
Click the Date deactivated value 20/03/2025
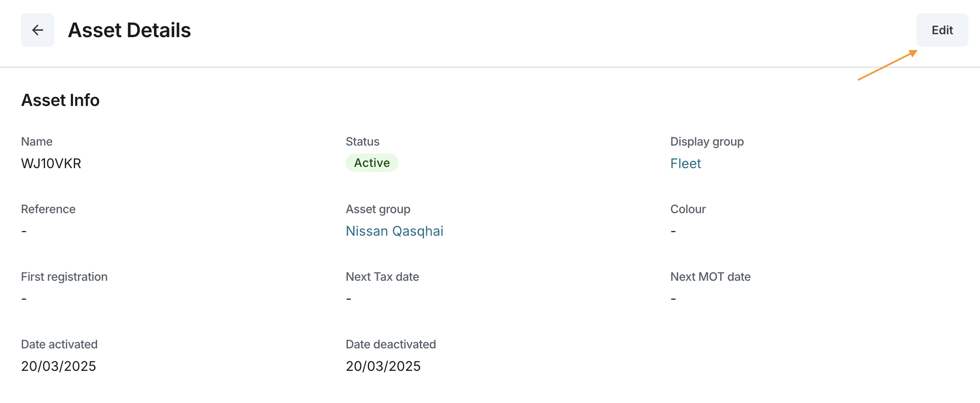[x=383, y=366]
